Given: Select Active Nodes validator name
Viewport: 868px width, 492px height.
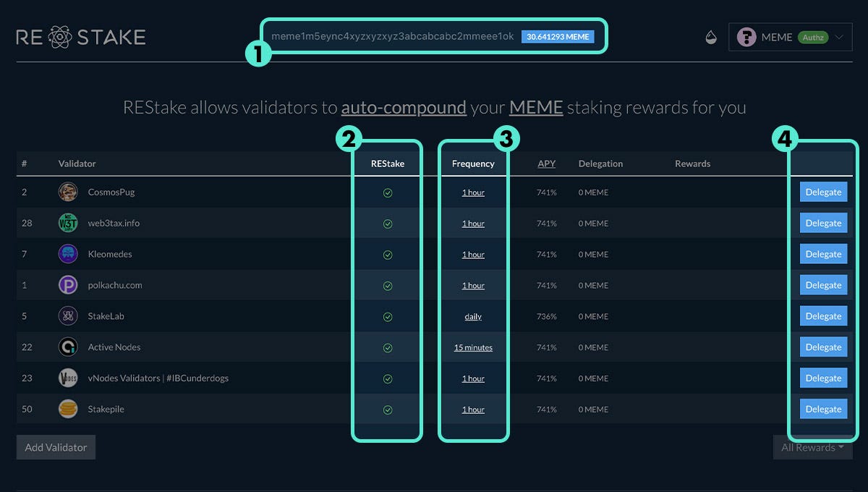Looking at the screenshot, I should [x=114, y=347].
